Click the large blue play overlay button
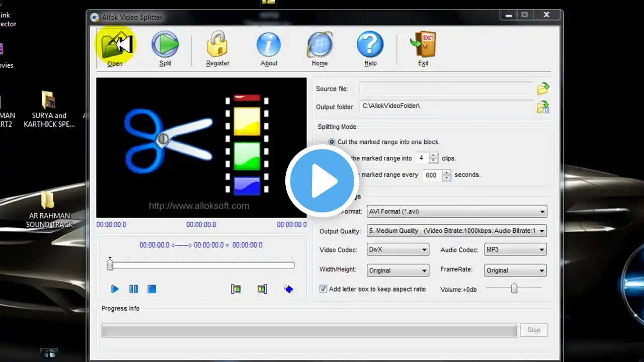Screen dimensions: 644x362 (322, 181)
